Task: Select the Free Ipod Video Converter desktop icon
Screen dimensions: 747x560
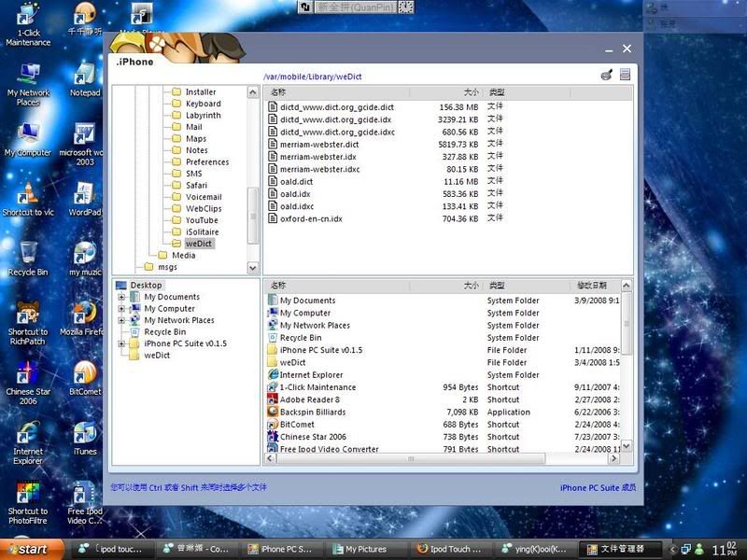Action: 85,502
